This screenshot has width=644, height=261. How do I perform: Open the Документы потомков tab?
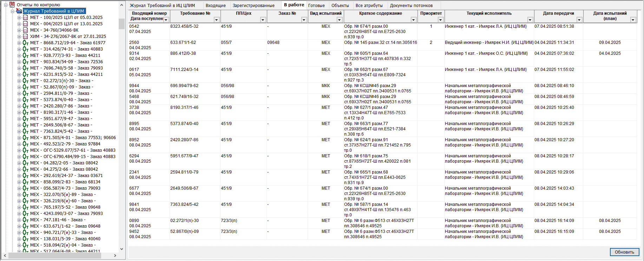411,6
